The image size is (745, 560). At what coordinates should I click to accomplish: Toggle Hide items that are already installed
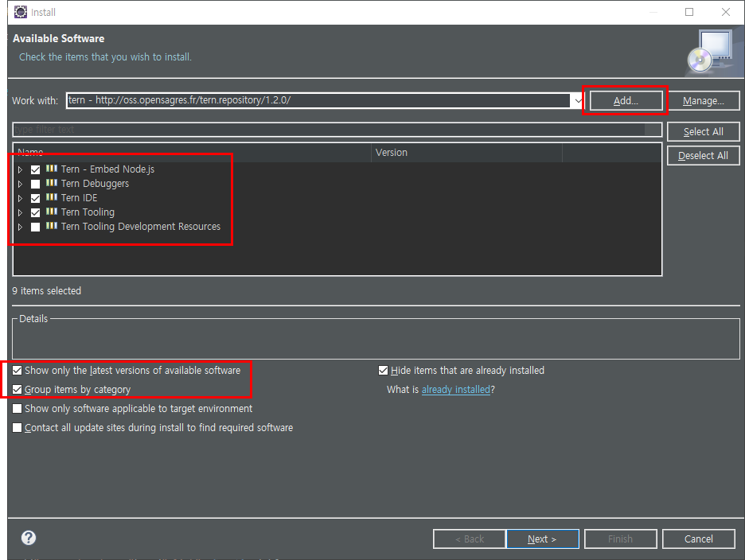click(x=383, y=371)
